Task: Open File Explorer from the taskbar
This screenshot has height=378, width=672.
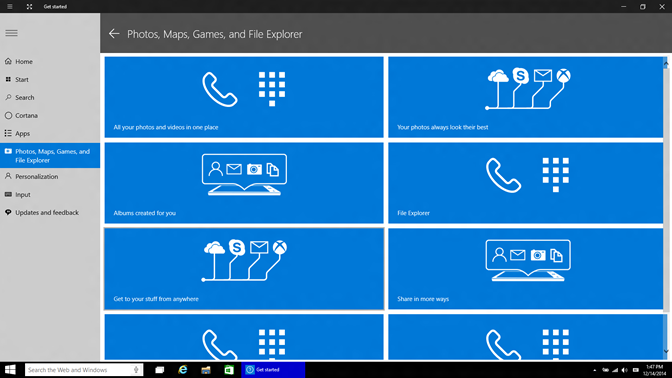Action: pos(206,369)
